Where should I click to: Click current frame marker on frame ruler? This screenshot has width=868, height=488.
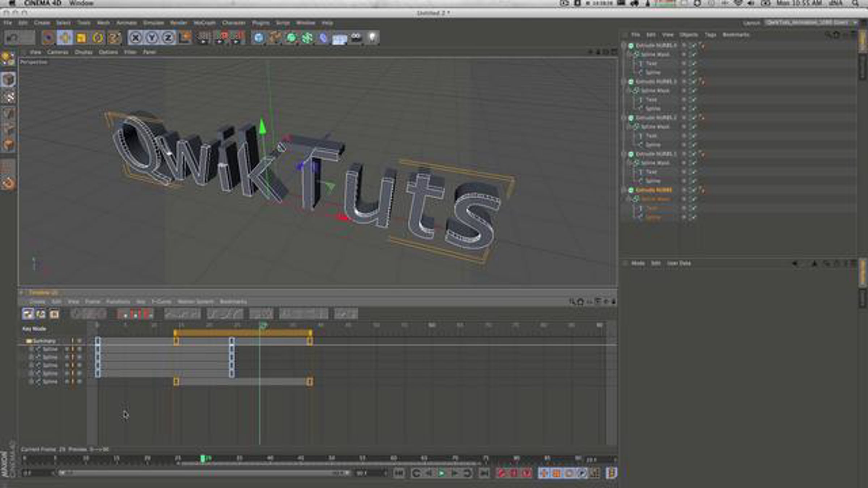coord(203,459)
